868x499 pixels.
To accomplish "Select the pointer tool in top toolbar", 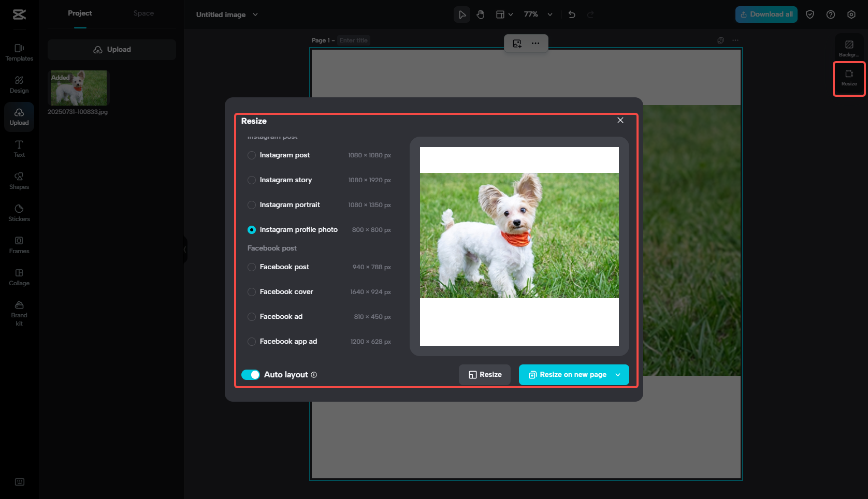I will coord(462,14).
